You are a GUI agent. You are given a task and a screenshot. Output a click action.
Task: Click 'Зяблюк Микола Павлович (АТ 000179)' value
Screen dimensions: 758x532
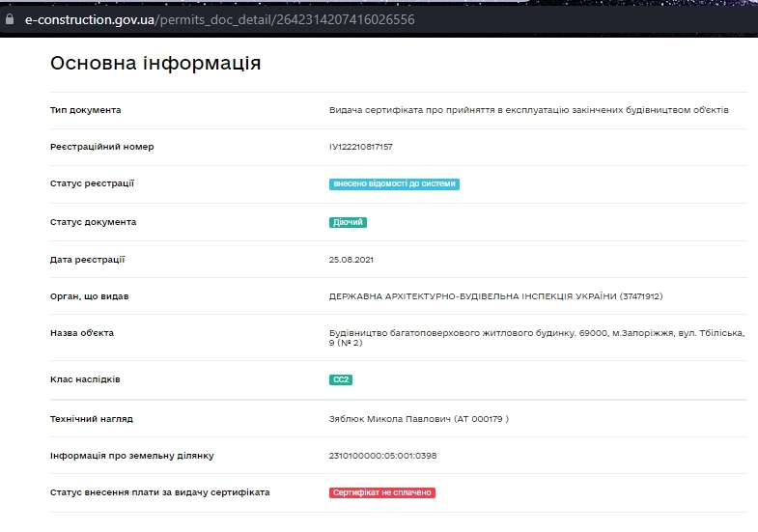[419, 419]
